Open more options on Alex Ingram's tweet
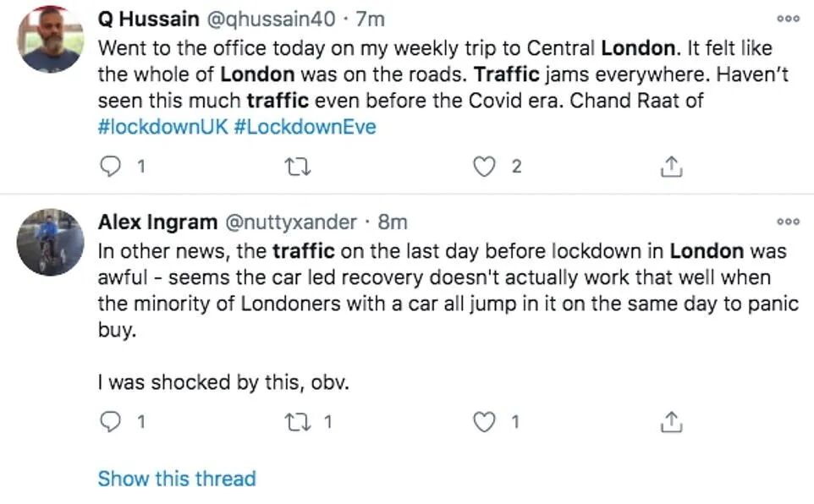The image size is (814, 504). [788, 222]
